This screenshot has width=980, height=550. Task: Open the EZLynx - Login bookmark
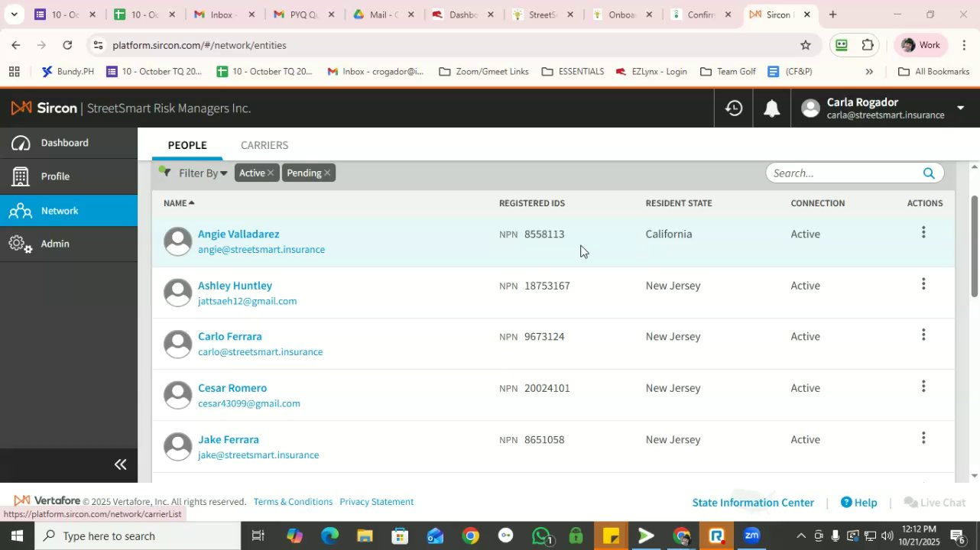[651, 72]
